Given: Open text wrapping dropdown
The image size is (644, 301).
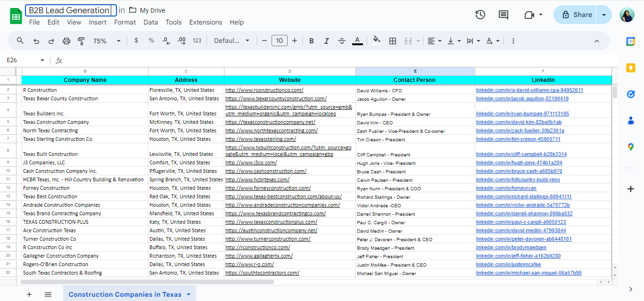Looking at the screenshot, I should (x=473, y=41).
